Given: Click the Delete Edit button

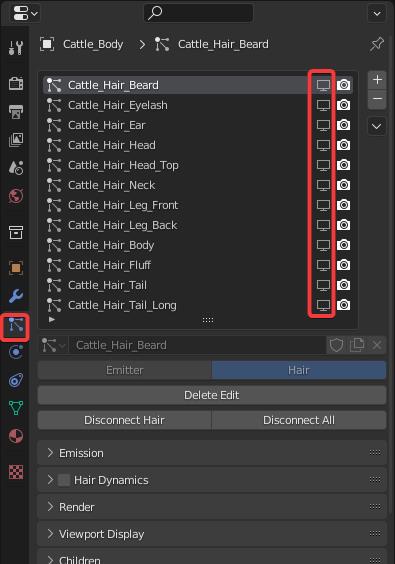Looking at the screenshot, I should pos(212,395).
